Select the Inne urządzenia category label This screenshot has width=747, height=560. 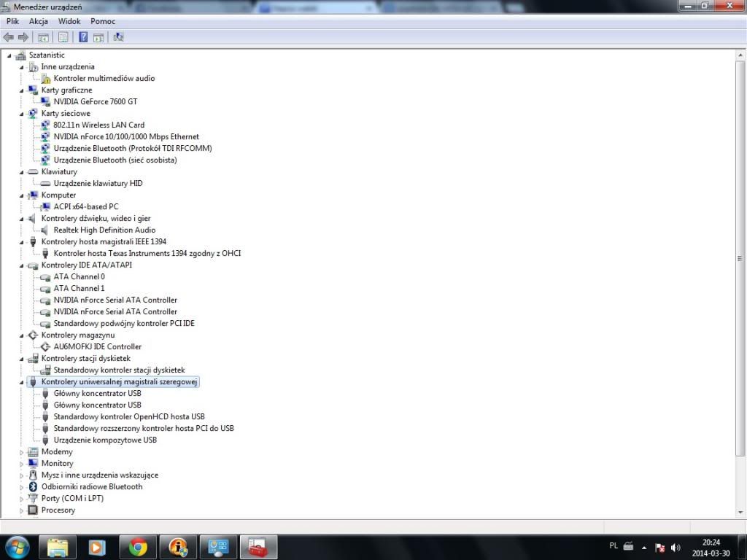coord(68,66)
